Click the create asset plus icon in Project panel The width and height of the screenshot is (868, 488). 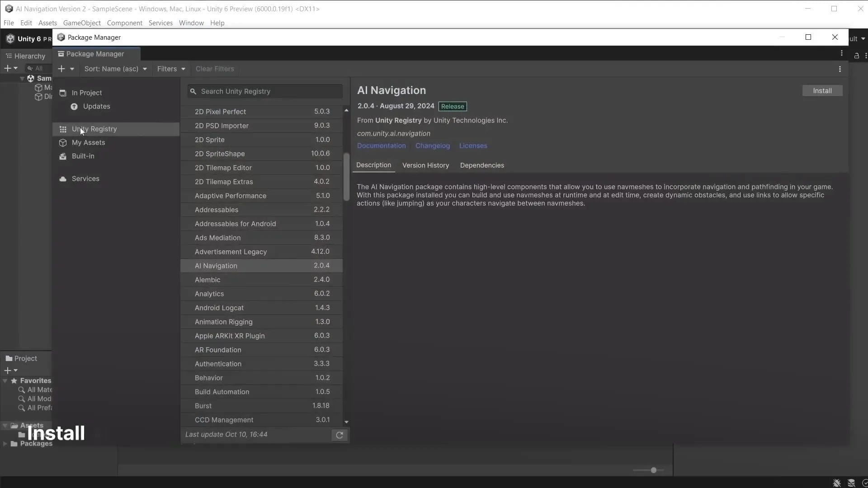pyautogui.click(x=8, y=370)
